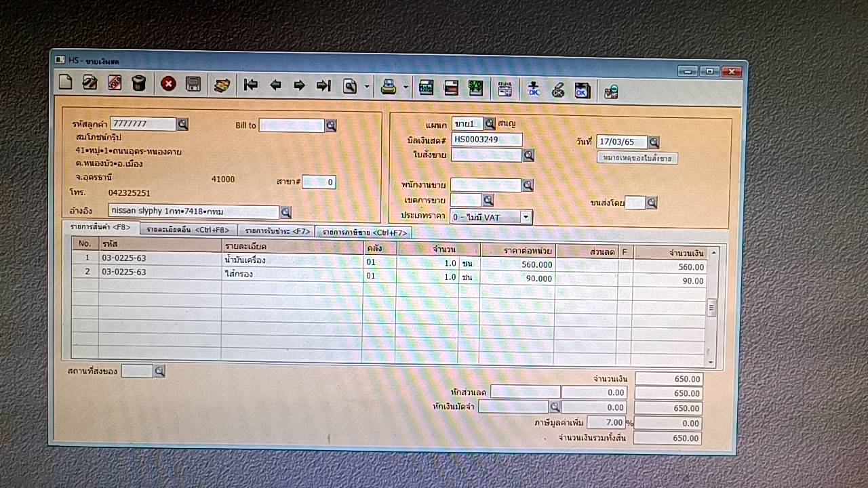Create a new blank document from toolbar

(x=65, y=83)
